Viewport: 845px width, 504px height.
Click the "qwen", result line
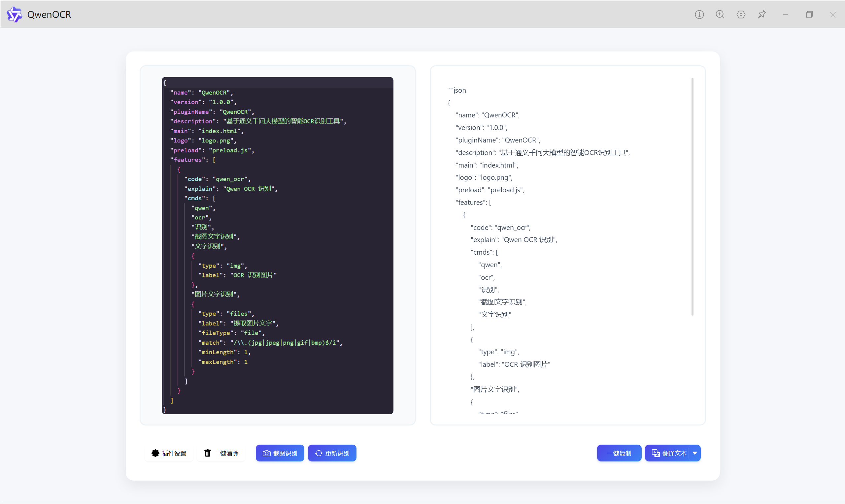[x=490, y=265]
